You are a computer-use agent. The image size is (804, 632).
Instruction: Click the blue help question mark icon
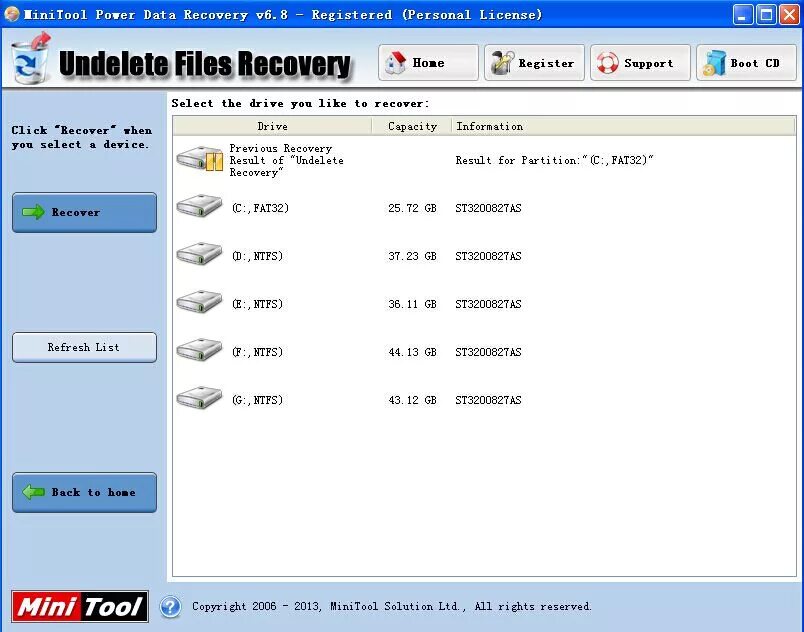click(x=170, y=607)
